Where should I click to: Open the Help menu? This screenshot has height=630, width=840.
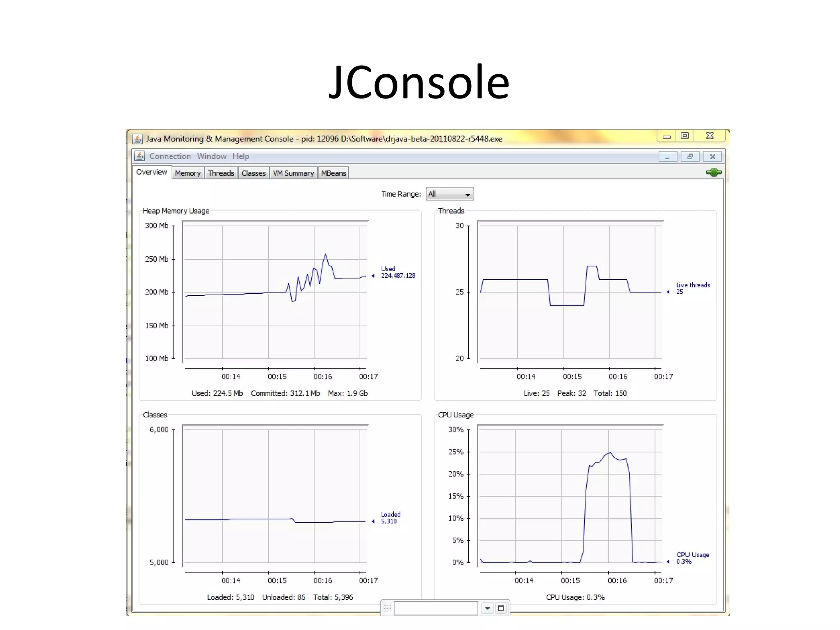241,156
